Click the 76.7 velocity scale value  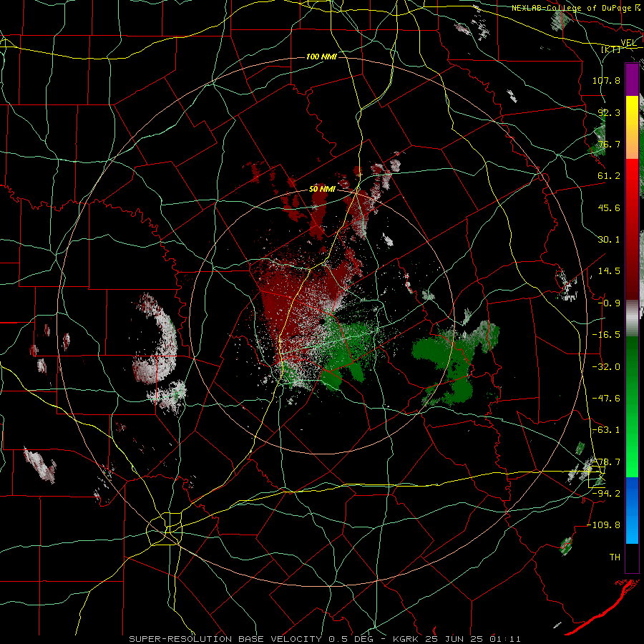609,144
